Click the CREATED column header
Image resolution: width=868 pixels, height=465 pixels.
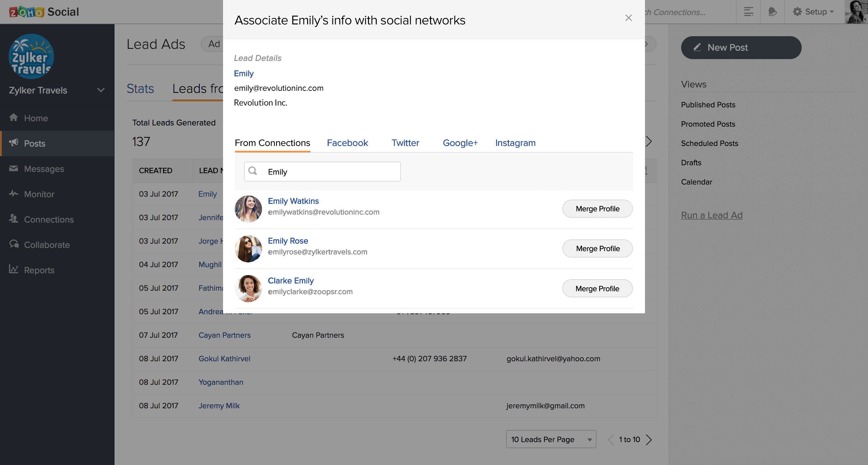pos(155,171)
